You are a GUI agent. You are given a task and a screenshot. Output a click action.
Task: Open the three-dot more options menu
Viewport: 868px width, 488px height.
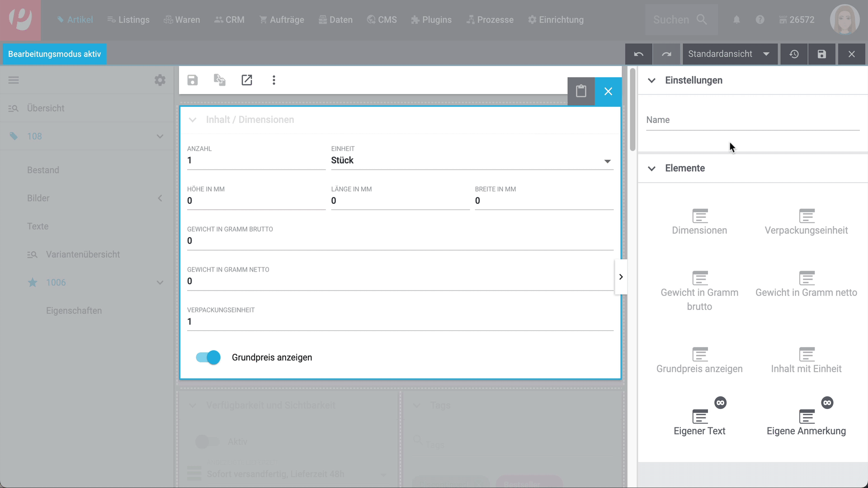(x=274, y=80)
